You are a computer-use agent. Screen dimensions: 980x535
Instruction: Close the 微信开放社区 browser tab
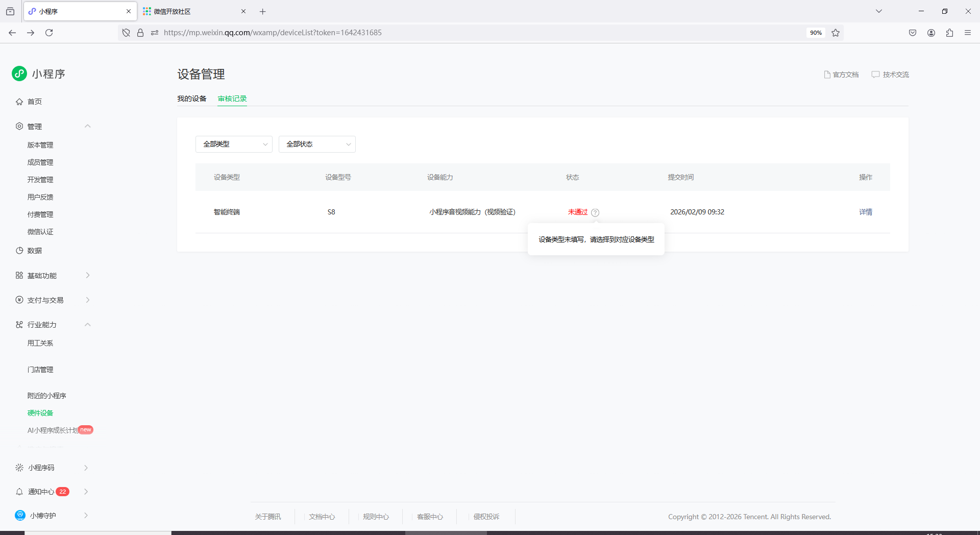point(243,11)
